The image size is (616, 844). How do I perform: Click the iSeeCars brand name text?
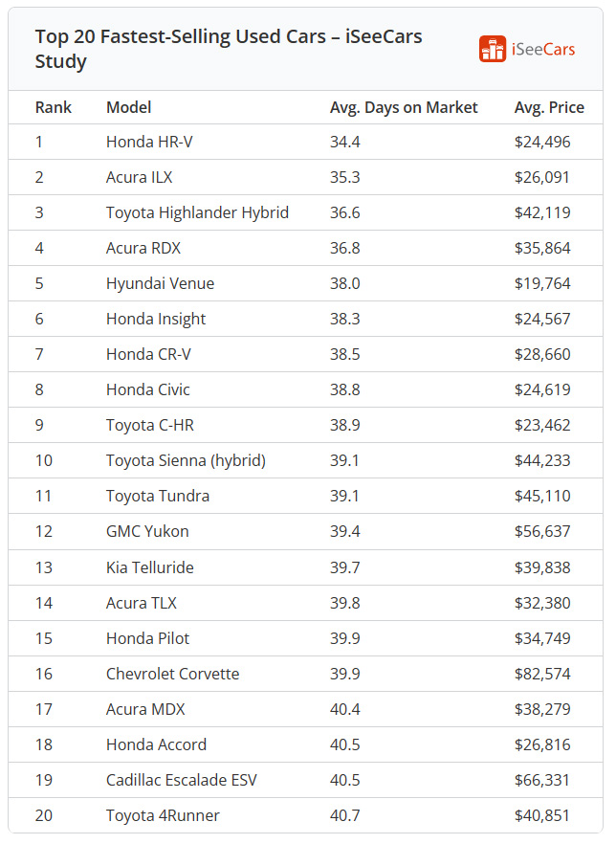(543, 50)
